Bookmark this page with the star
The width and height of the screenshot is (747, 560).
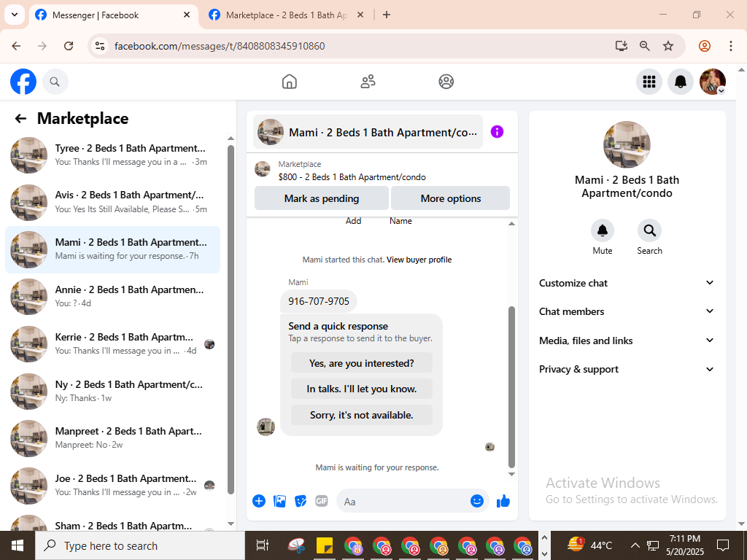tap(668, 46)
